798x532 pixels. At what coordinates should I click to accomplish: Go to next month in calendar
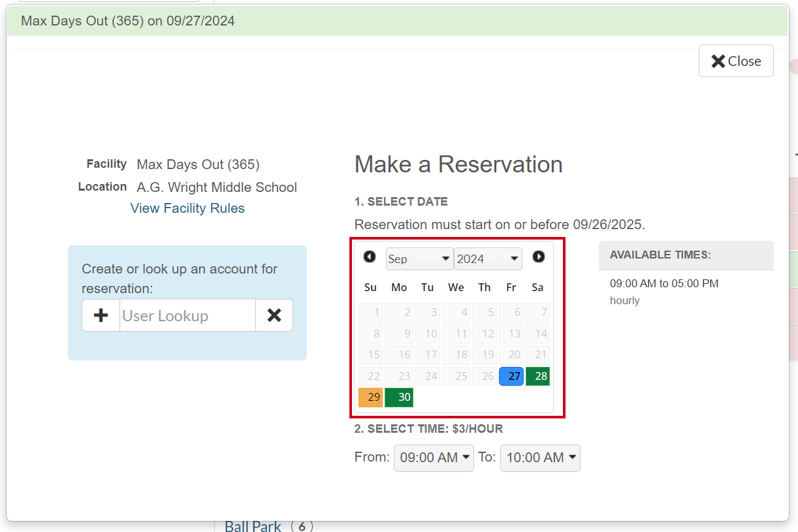click(x=539, y=257)
